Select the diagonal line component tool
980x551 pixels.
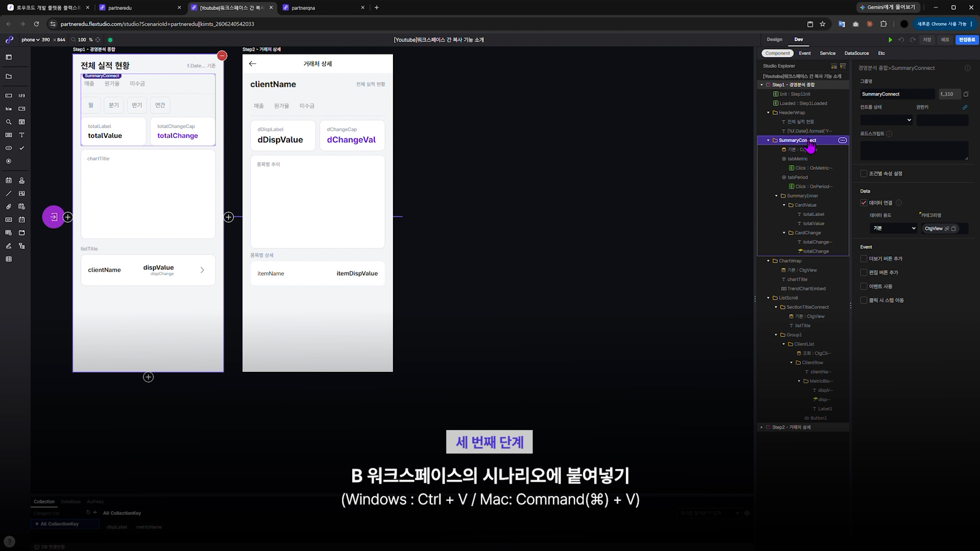tap(9, 194)
